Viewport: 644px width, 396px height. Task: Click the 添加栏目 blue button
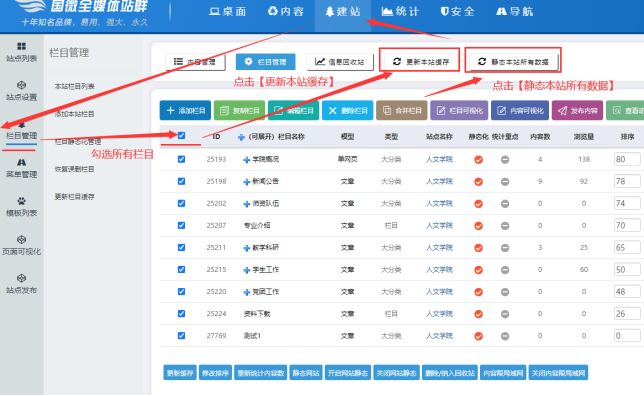click(x=185, y=110)
